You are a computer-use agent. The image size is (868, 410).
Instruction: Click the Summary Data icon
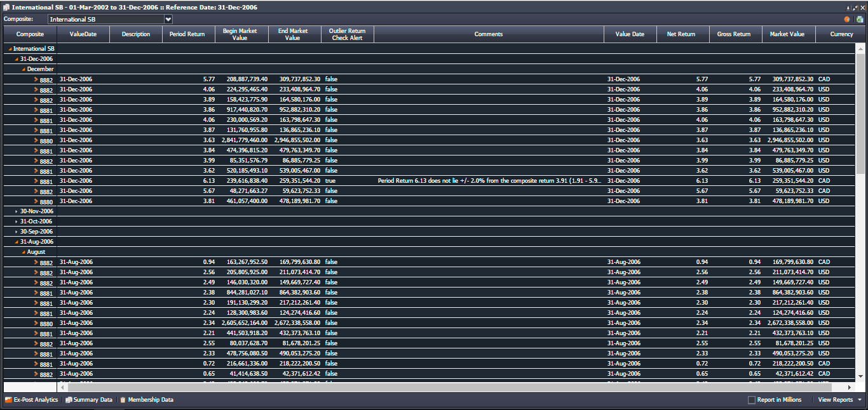click(x=69, y=400)
